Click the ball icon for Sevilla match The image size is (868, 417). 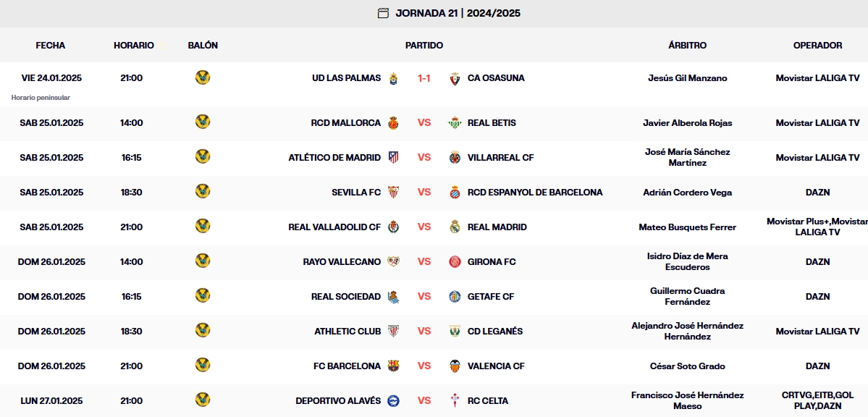[203, 192]
